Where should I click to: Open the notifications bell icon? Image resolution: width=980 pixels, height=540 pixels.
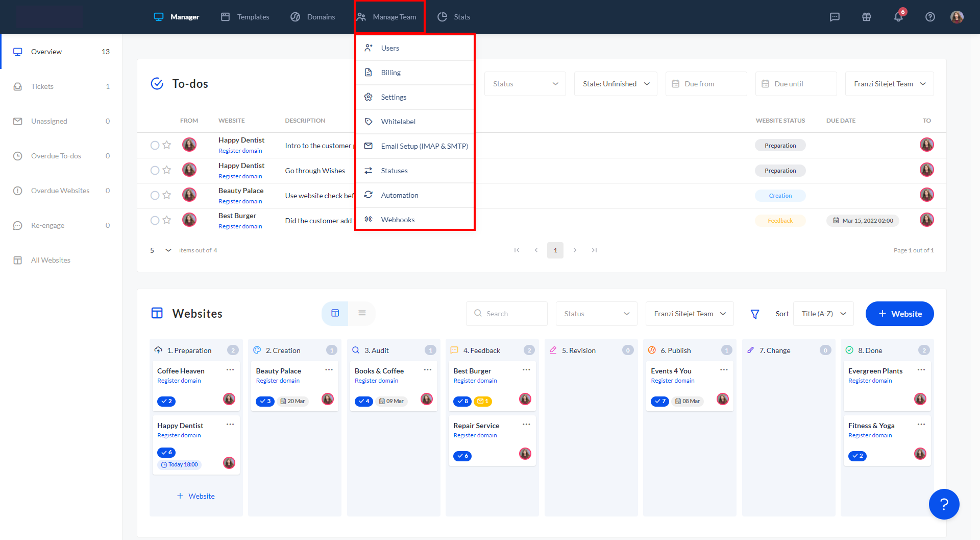898,17
